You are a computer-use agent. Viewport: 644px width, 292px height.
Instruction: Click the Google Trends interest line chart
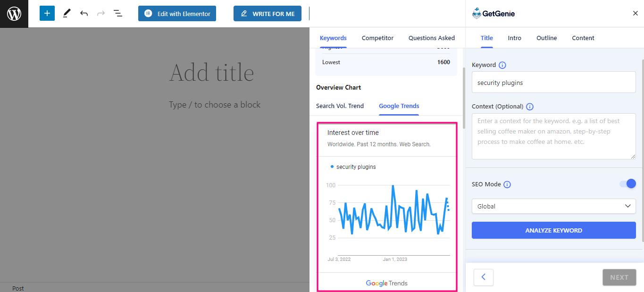[393, 210]
